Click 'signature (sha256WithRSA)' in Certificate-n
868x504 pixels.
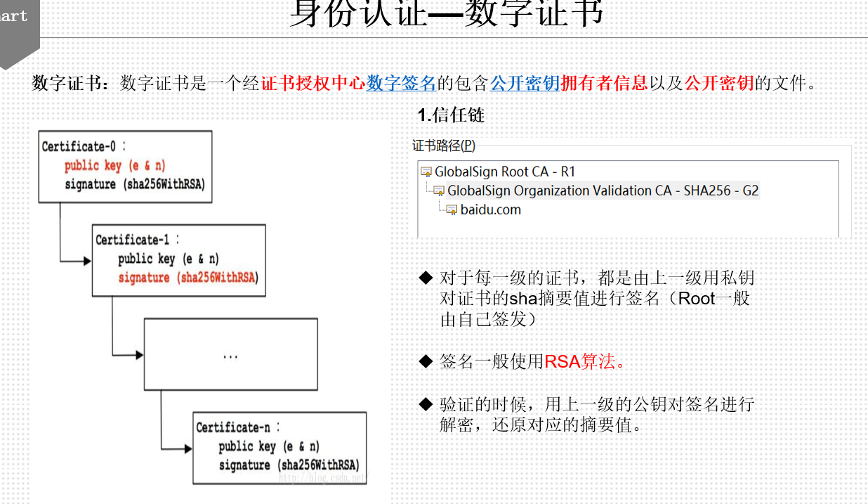[289, 465]
